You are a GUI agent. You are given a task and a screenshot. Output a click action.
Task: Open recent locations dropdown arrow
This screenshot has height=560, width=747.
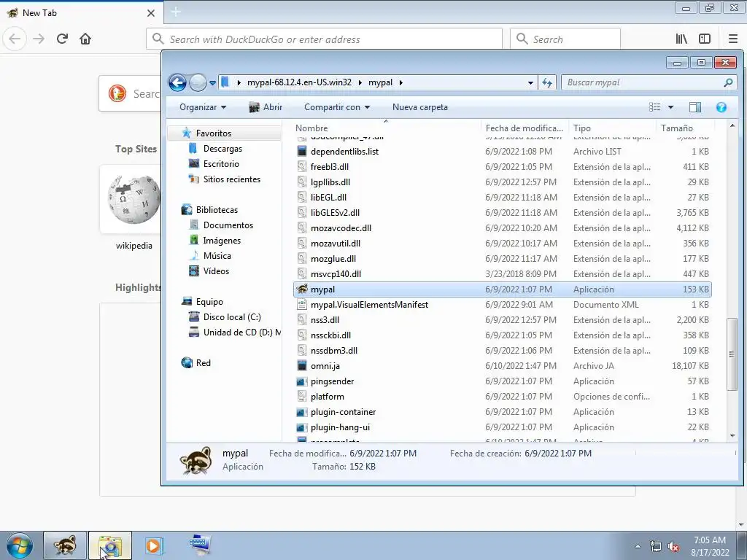pos(212,83)
